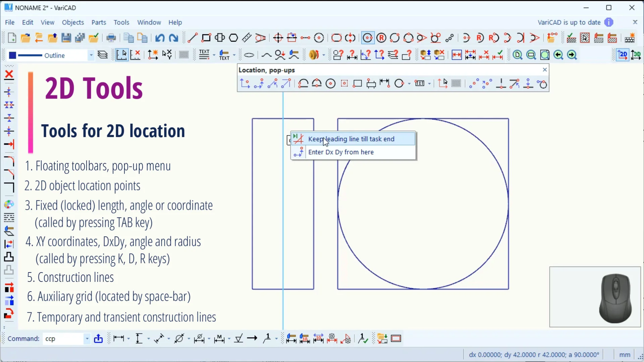Viewport: 644px width, 362px height.
Task: Click the zoom previous view arrow
Action: coord(558,55)
